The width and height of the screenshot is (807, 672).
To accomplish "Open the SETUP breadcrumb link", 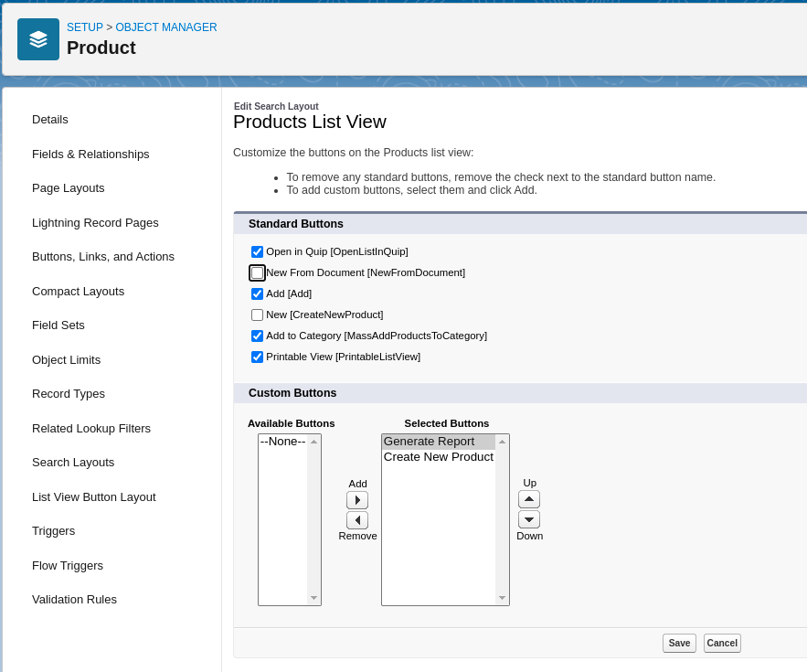I will [86, 27].
